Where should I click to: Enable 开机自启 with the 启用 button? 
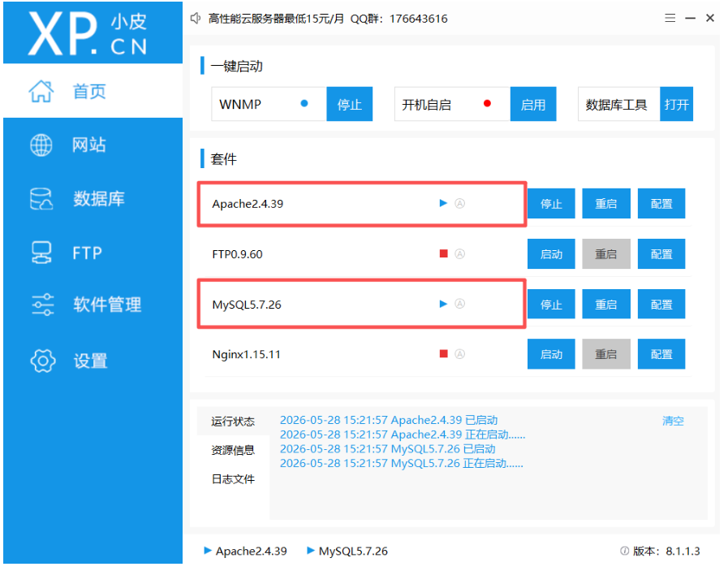(533, 104)
